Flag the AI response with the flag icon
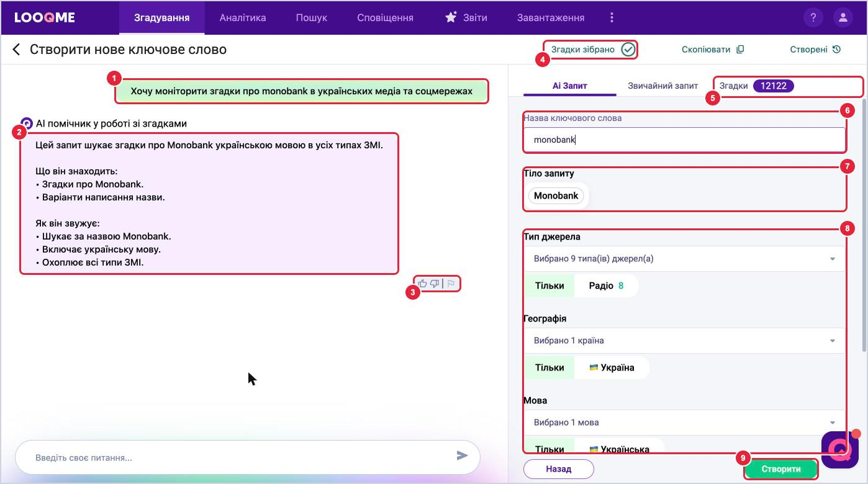The image size is (868, 484). [451, 284]
